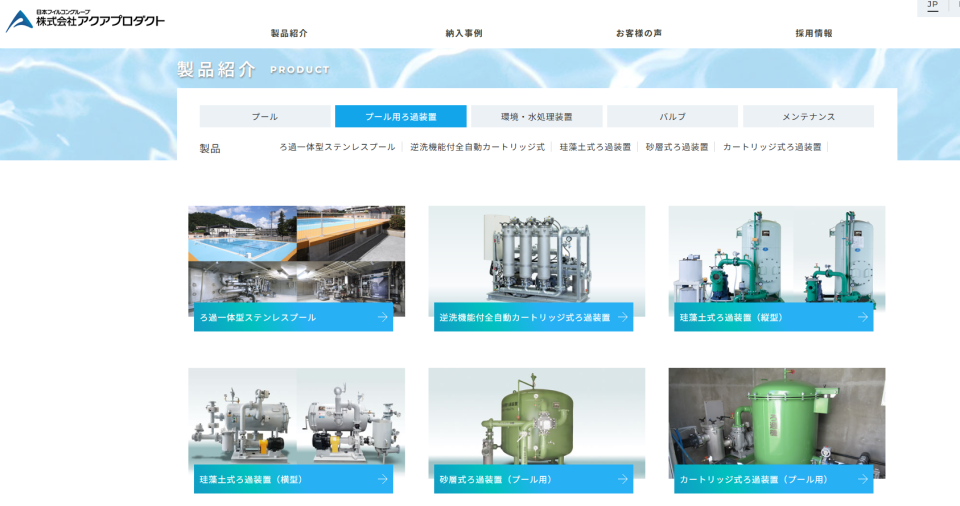Click the arrow on 逆洗機能付全自動 card
The image size is (960, 506).
coord(623,317)
